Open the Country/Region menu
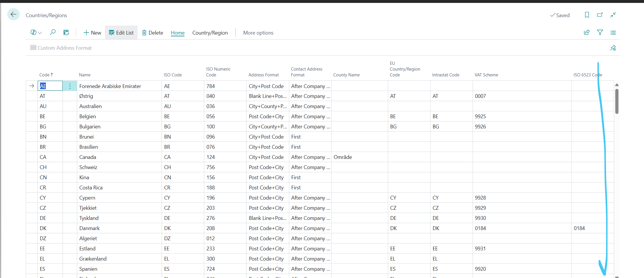Image resolution: width=644 pixels, height=278 pixels. coord(210,33)
